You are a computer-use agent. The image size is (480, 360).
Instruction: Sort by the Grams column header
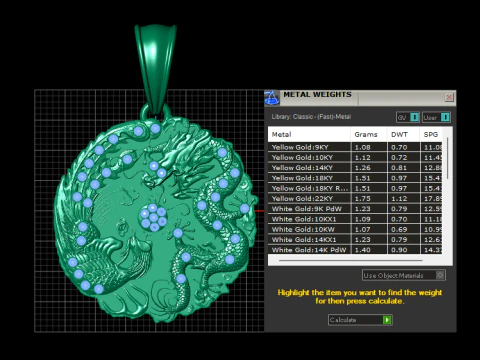point(369,134)
